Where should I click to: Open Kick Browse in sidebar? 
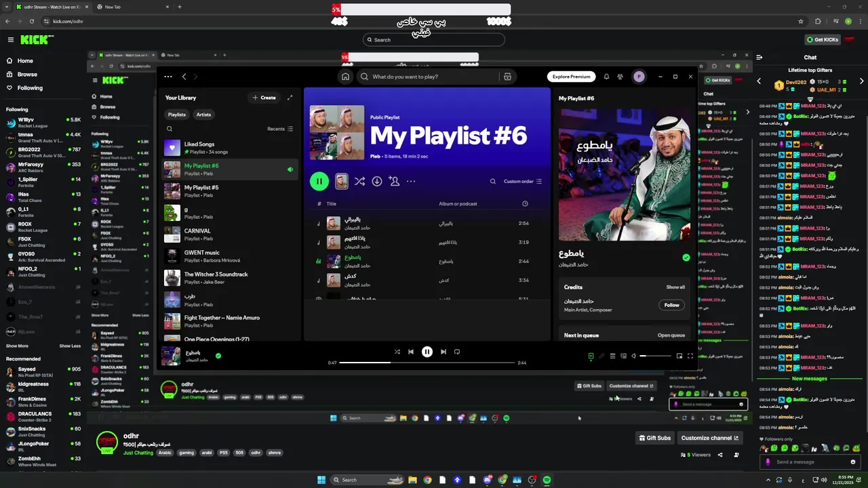(x=27, y=74)
